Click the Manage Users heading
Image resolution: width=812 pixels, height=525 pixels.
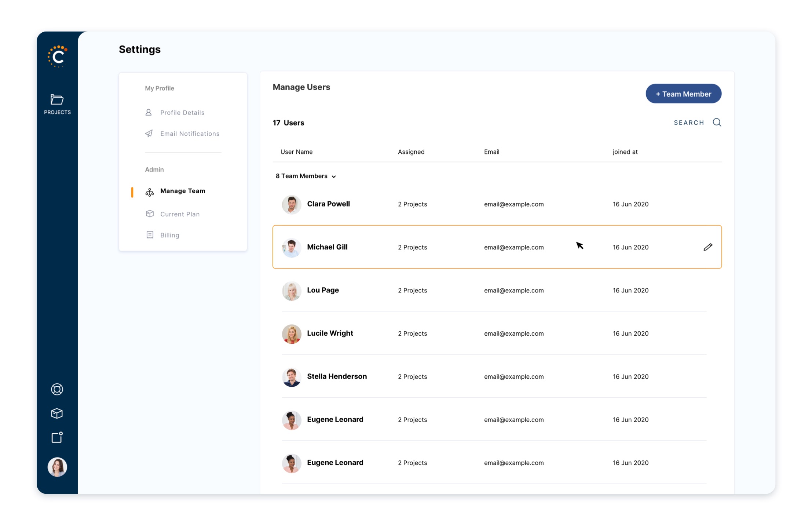click(301, 87)
